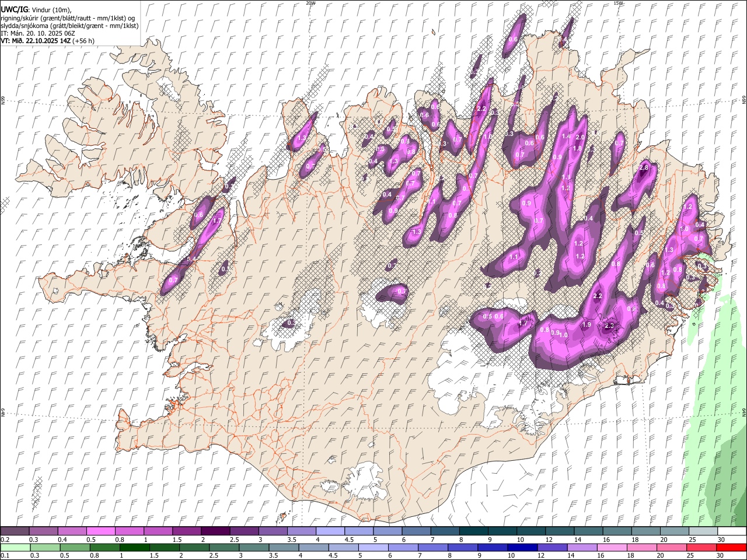Click the 0.5–0.8 bright pink swatch in upper legend
This screenshot has height=560, width=747.
click(101, 531)
